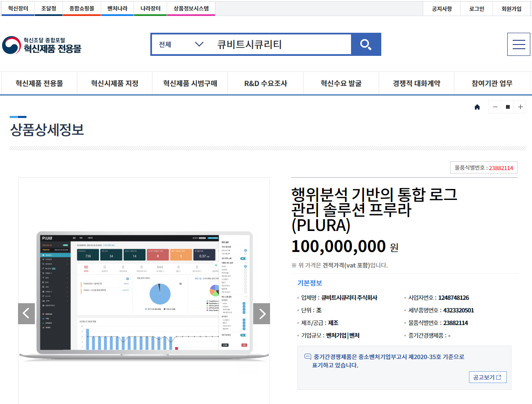The image size is (532, 404).
Task: Click the magnifier search button
Action: (x=366, y=45)
